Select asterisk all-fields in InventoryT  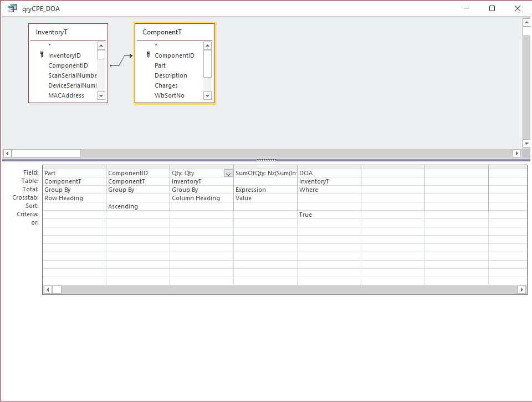pyautogui.click(x=49, y=45)
